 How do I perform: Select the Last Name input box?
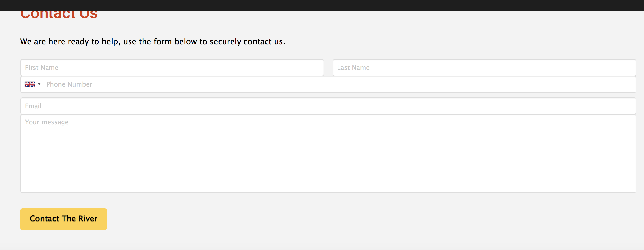pos(484,67)
